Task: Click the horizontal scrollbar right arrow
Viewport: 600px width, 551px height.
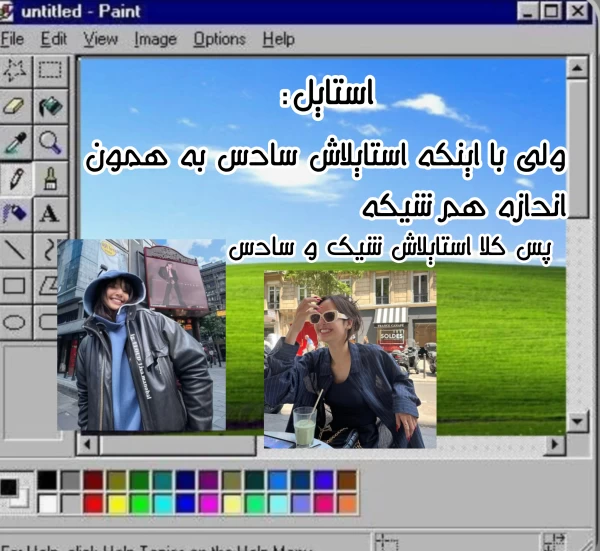Action: tap(554, 445)
